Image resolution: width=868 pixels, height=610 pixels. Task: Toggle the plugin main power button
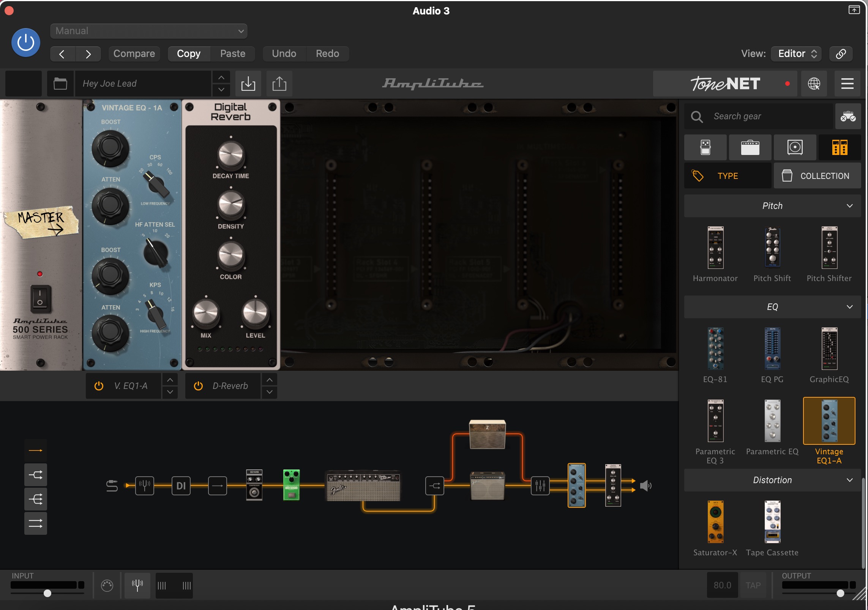[x=26, y=43]
